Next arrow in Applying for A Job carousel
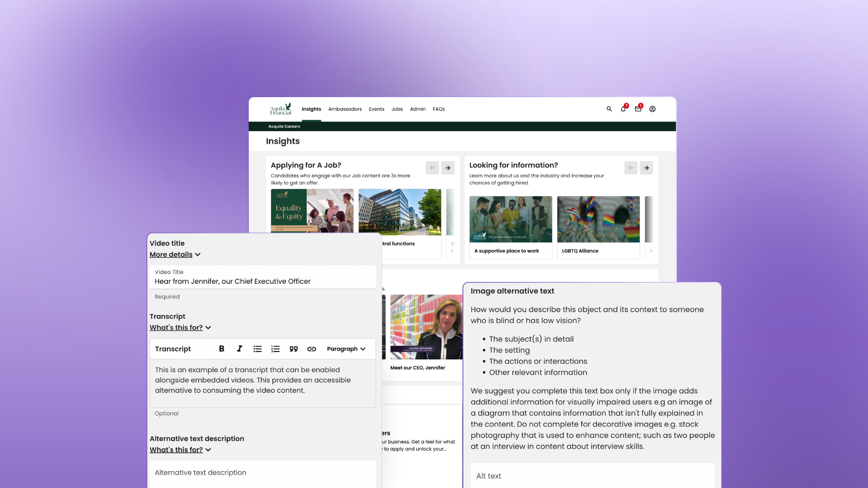The image size is (868, 488). point(448,168)
